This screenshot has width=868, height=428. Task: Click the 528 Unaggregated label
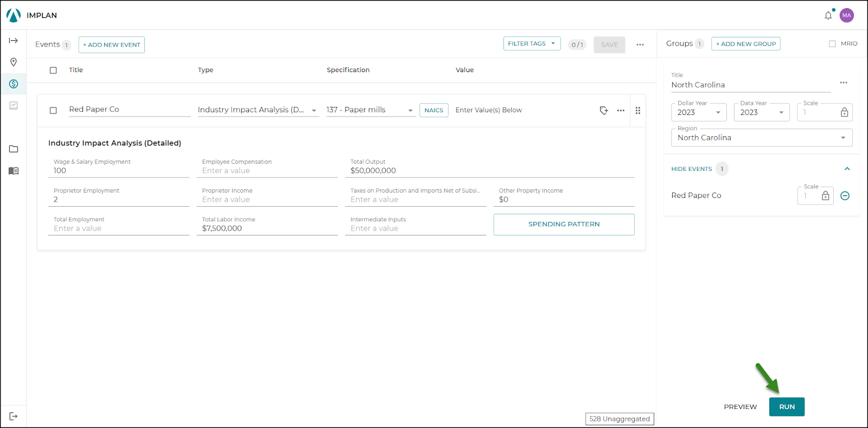tap(620, 419)
